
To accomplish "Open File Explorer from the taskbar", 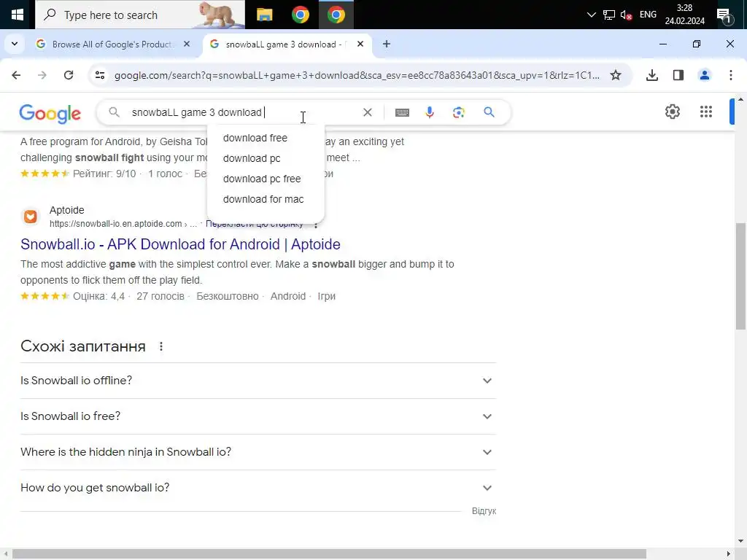I will [264, 15].
